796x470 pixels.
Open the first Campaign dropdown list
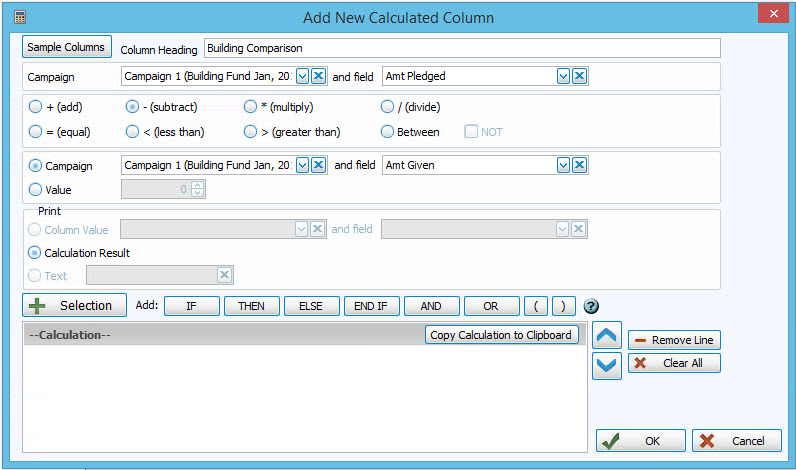pyautogui.click(x=302, y=76)
